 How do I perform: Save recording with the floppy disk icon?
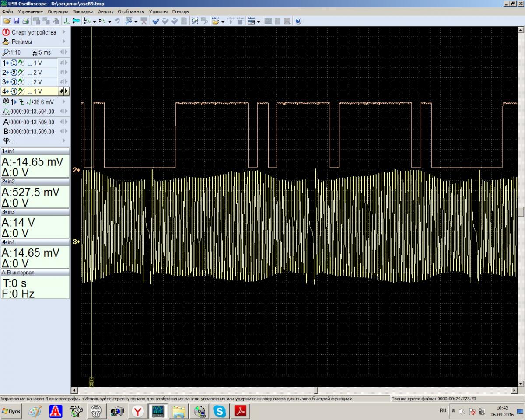[x=16, y=21]
